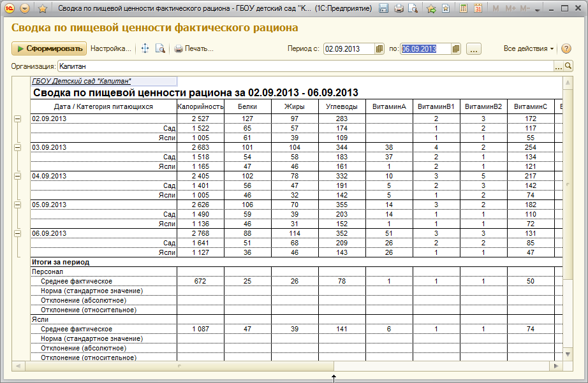588x383 pixels.
Task: Collapse the 03.09.2013 group
Action: (x=18, y=147)
